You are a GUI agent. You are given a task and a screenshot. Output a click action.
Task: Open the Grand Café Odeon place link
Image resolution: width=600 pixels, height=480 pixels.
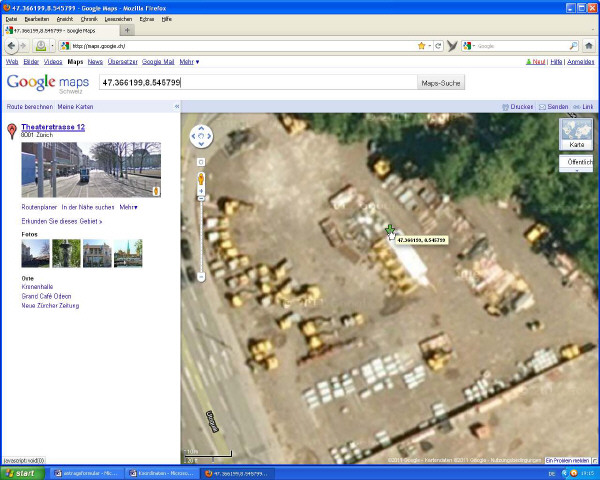click(x=46, y=296)
